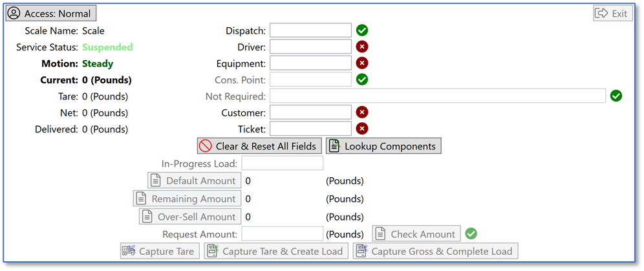Click the red X icon beside Equipment
Viewport: 644px width, 271px height.
(x=362, y=63)
